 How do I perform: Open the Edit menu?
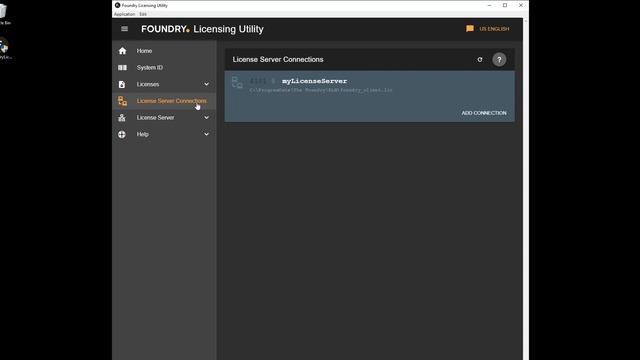pyautogui.click(x=143, y=14)
